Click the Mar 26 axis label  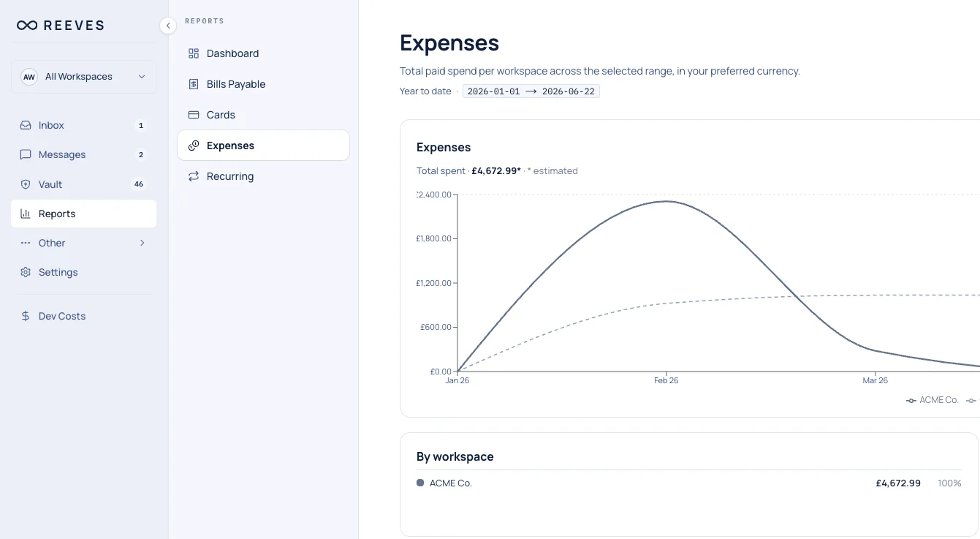875,380
